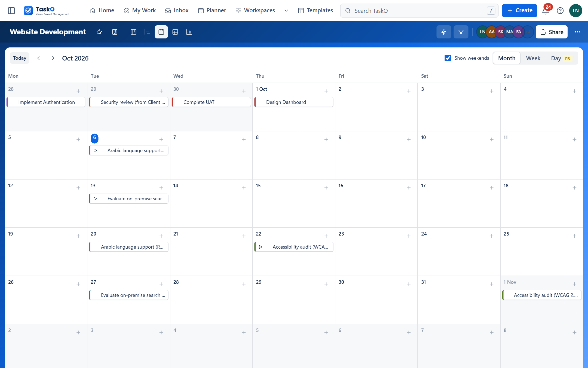Screen dimensions: 588x368
Task: Add a task on October 15
Action: coord(326,188)
